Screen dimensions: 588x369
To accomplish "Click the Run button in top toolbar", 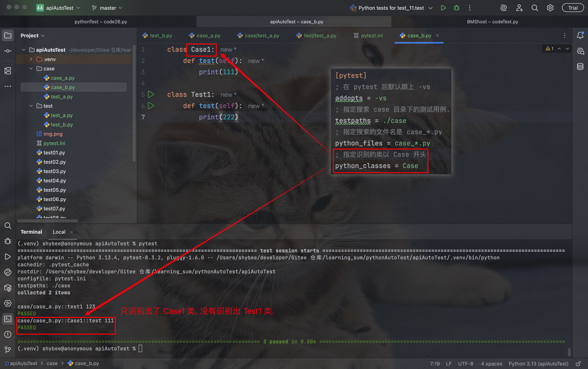I will pos(443,8).
